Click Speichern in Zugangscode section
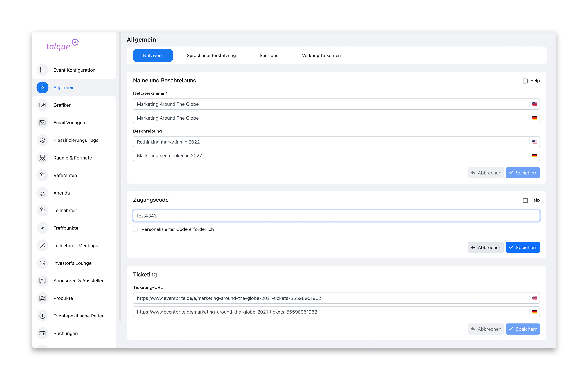 pos(523,247)
